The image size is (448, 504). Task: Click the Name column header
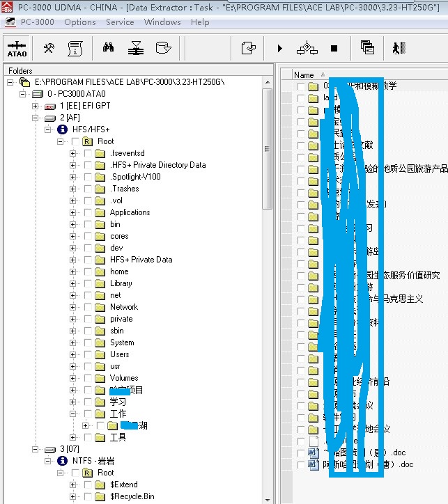(x=304, y=74)
